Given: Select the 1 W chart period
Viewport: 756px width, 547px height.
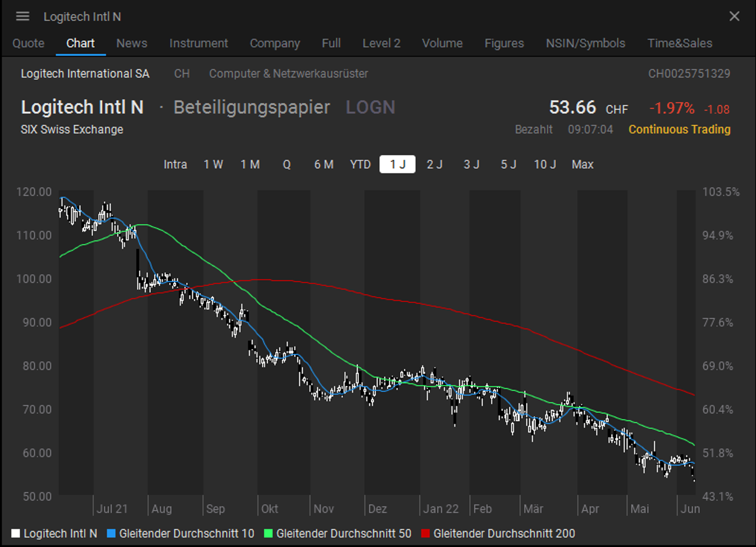Looking at the screenshot, I should [x=213, y=164].
